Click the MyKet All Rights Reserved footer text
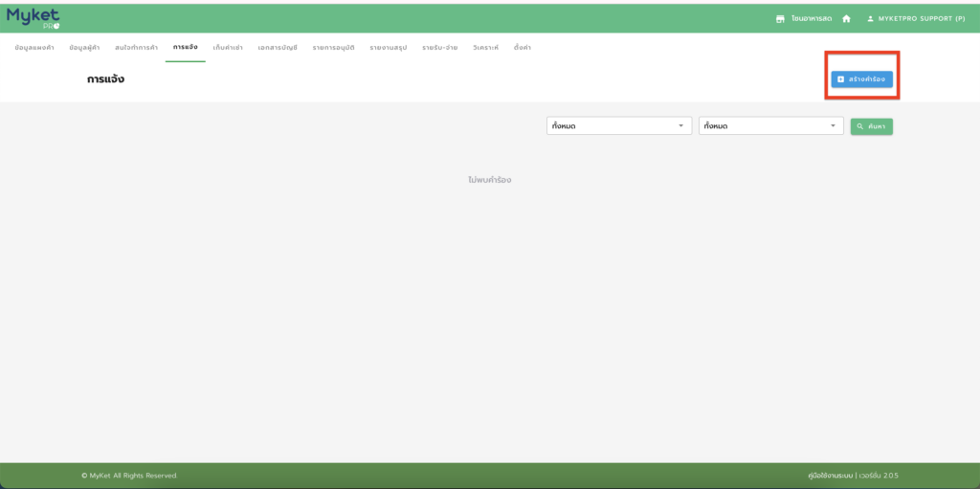Viewport: 980px width, 489px height. (x=129, y=476)
